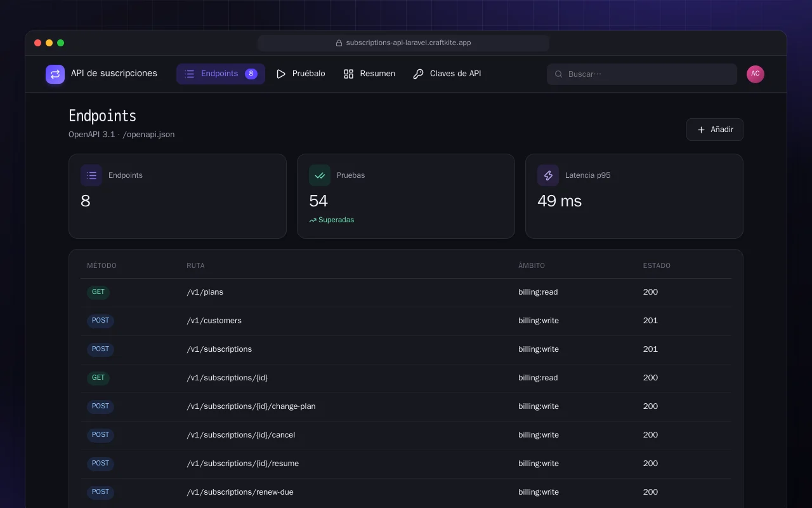Click the list icon on Endpoints stat card
The image size is (812, 508).
pyautogui.click(x=91, y=175)
